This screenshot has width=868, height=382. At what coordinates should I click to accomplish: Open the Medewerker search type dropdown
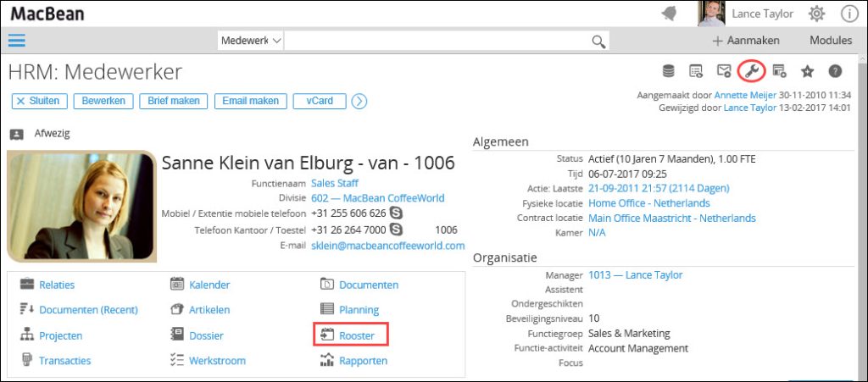click(250, 41)
